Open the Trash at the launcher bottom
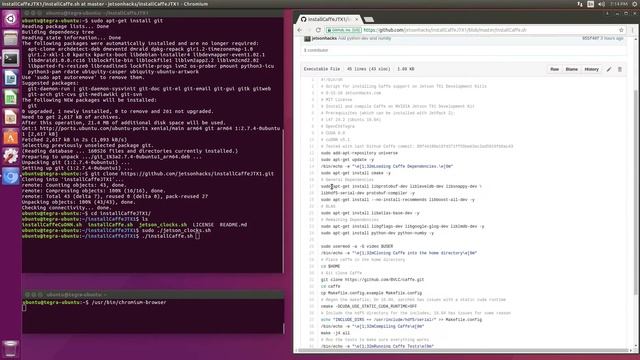The image size is (640, 360). pyautogui.click(x=11, y=349)
